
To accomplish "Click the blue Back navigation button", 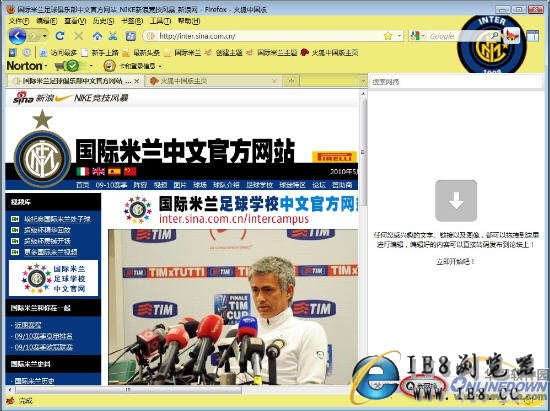I will click(17, 36).
